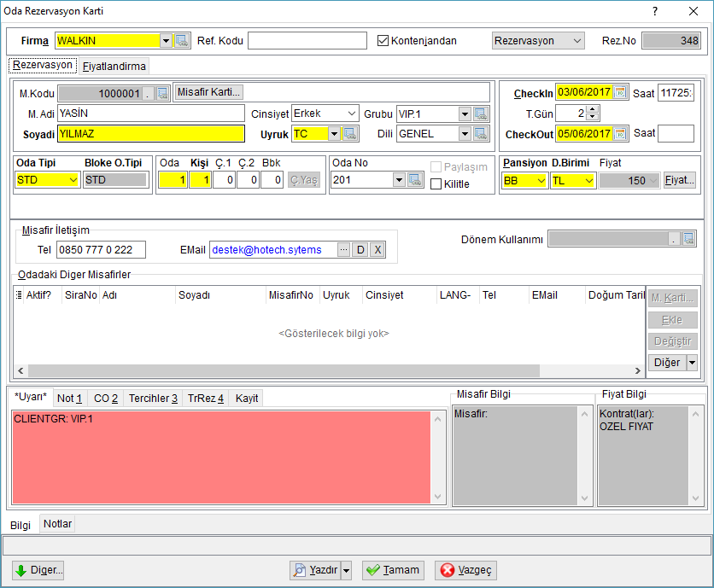The height and width of the screenshot is (588, 714).
Task: Cancel with the Vazgeç button
Action: pos(465,570)
